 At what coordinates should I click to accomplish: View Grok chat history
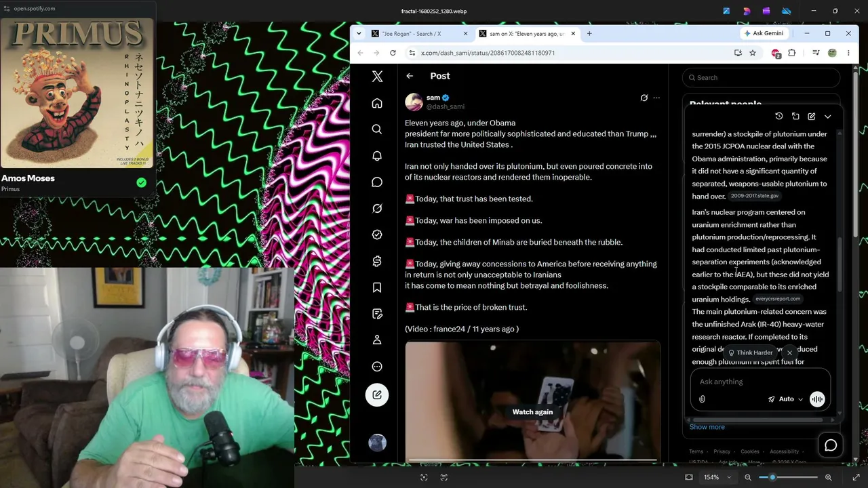[x=779, y=117]
